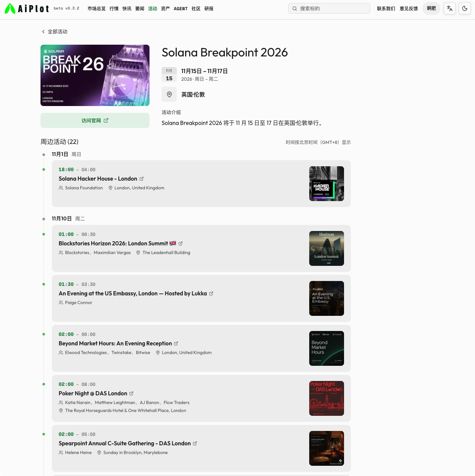Open external link for Beyond Market Hours
Image resolution: width=475 pixels, height=476 pixels.
click(x=176, y=343)
